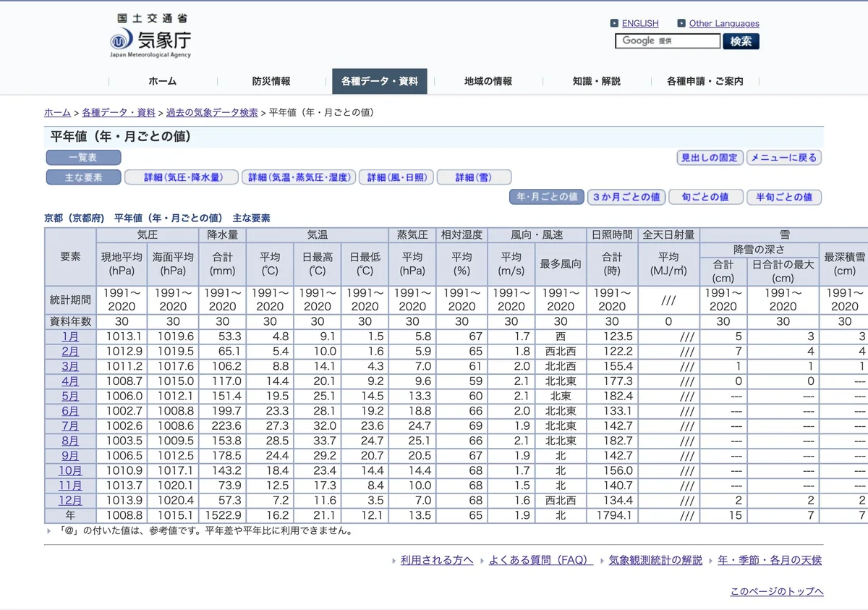Open the 6月 row link
The image size is (868, 610).
click(x=70, y=411)
